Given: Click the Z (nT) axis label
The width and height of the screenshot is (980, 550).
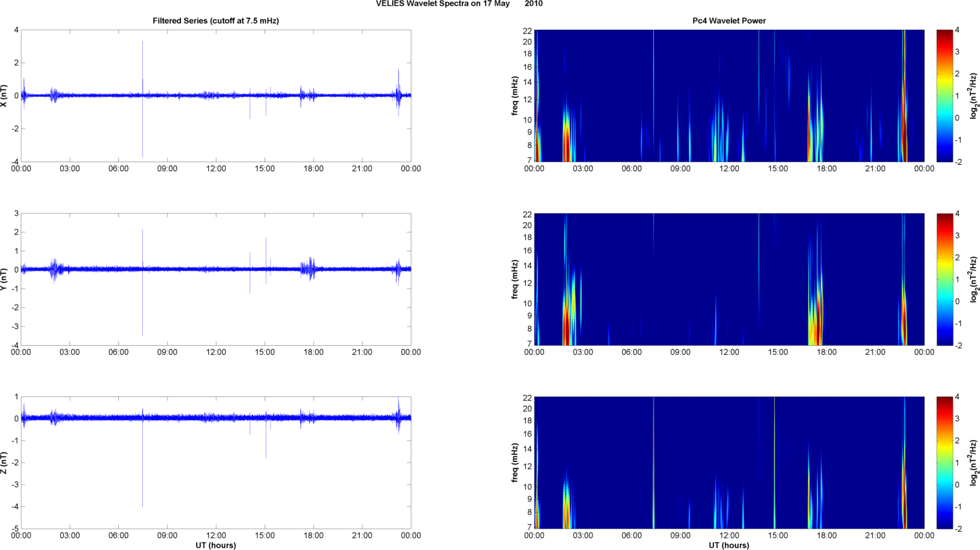Looking at the screenshot, I should (5, 463).
